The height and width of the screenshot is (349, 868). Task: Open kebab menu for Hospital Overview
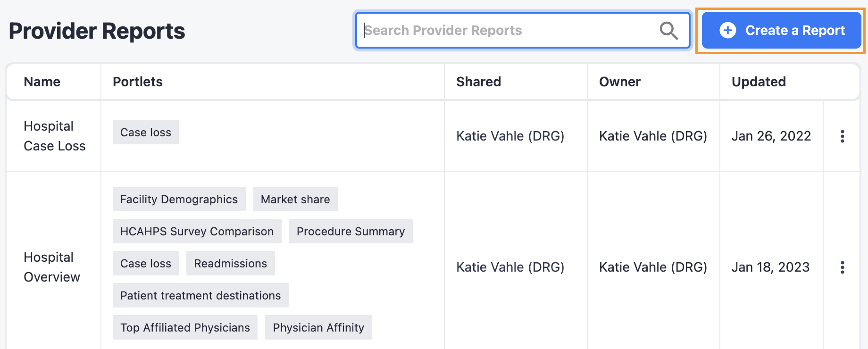click(x=842, y=267)
